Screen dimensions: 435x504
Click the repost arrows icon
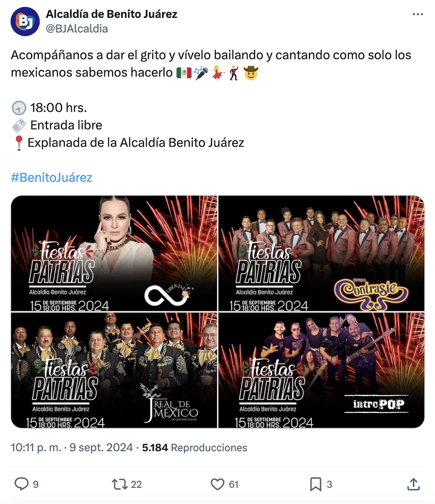pyautogui.click(x=120, y=484)
